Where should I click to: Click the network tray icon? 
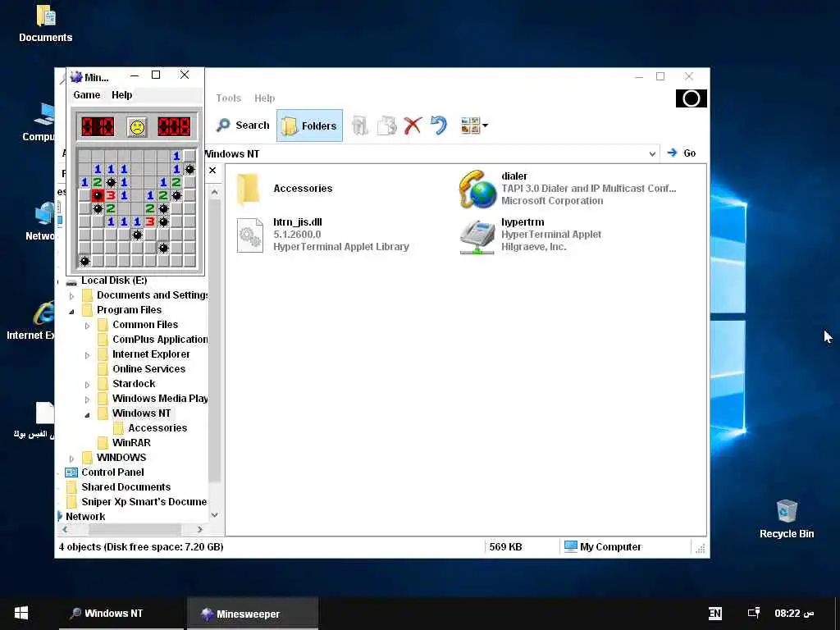[x=754, y=613]
